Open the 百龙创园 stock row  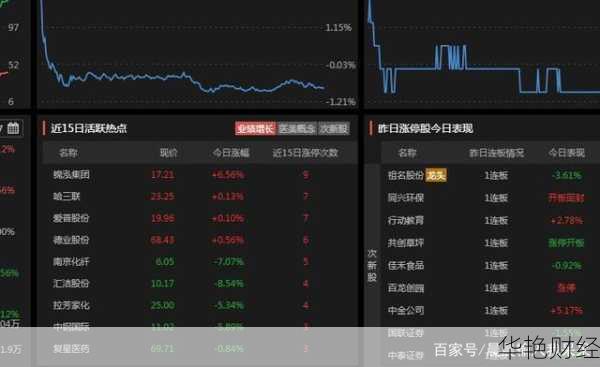pyautogui.click(x=491, y=288)
